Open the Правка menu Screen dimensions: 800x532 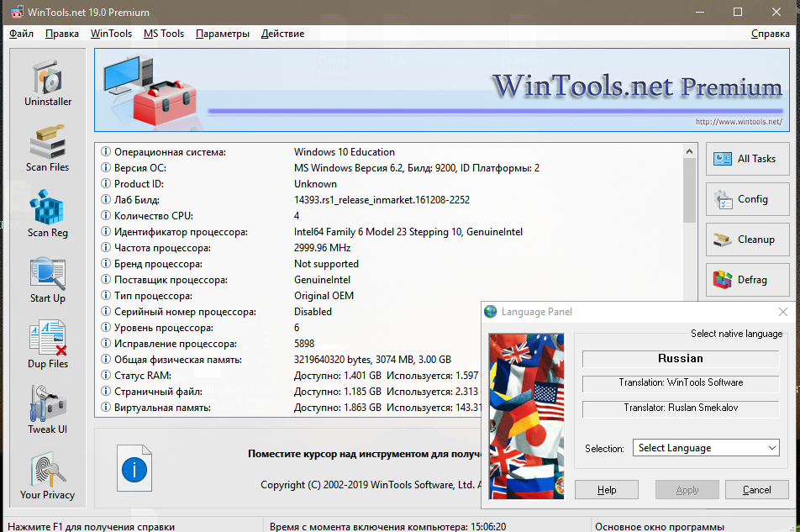point(62,34)
